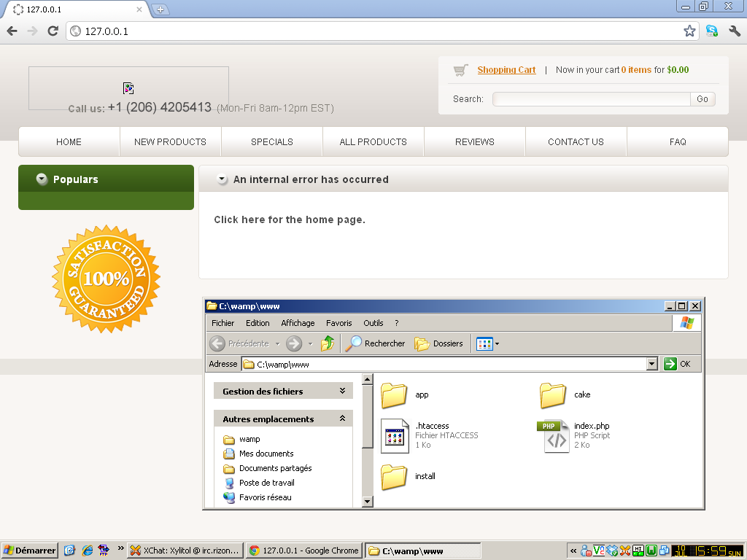The image size is (747, 560).
Task: Select the app folder
Action: 405,394
